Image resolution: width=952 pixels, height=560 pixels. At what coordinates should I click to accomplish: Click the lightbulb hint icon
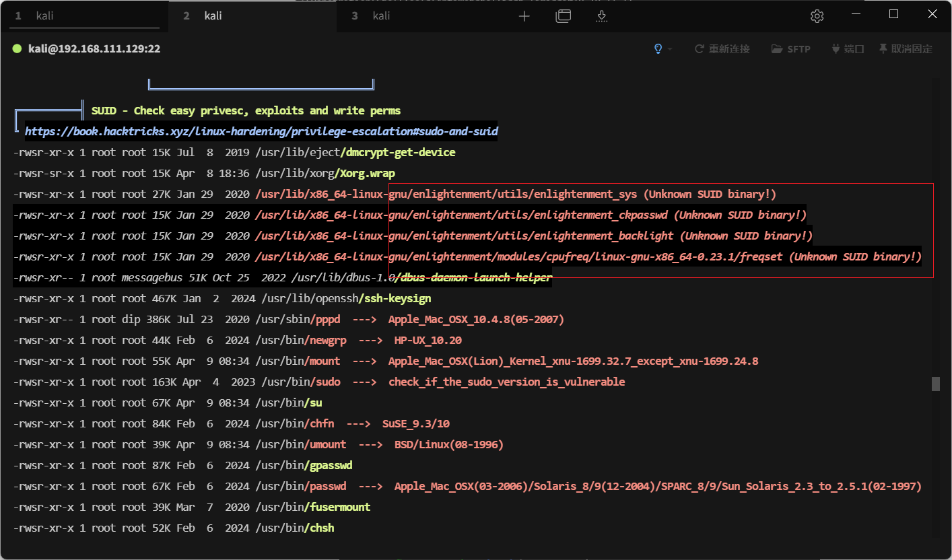(658, 49)
